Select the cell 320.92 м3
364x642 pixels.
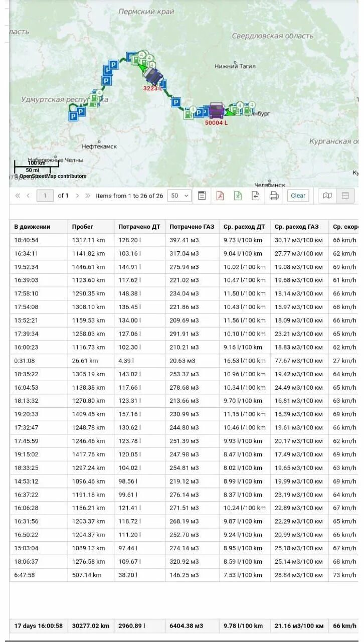click(x=192, y=561)
